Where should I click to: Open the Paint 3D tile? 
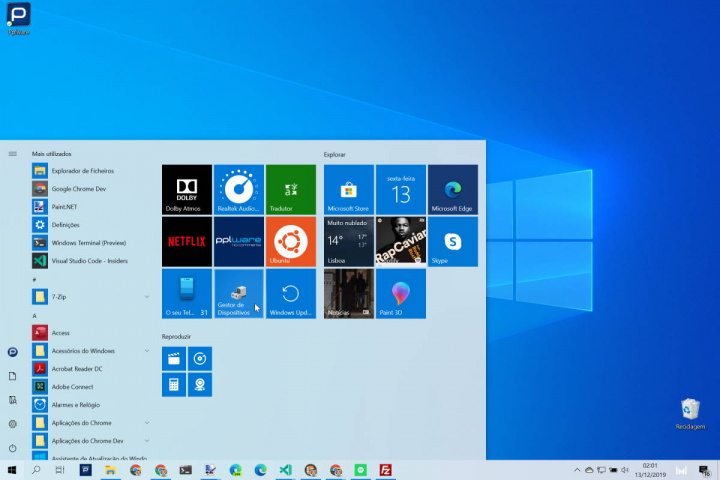click(x=401, y=293)
